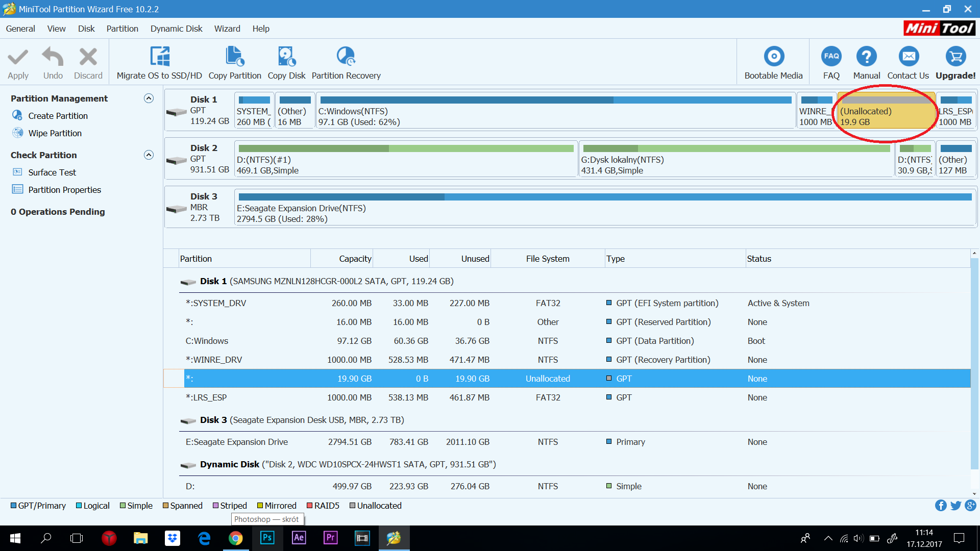Click the Upgrade cart icon
The height and width of the screenshot is (551, 980).
955,57
